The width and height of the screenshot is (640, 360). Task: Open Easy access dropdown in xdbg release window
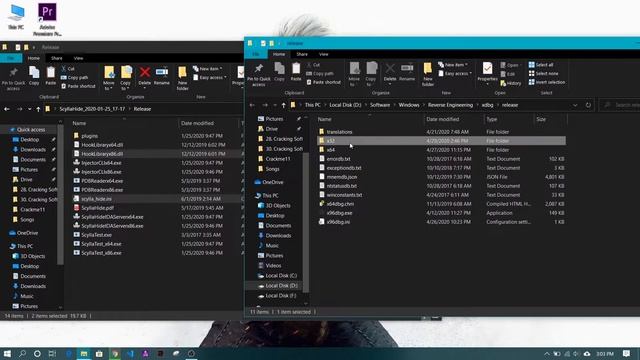pos(455,73)
